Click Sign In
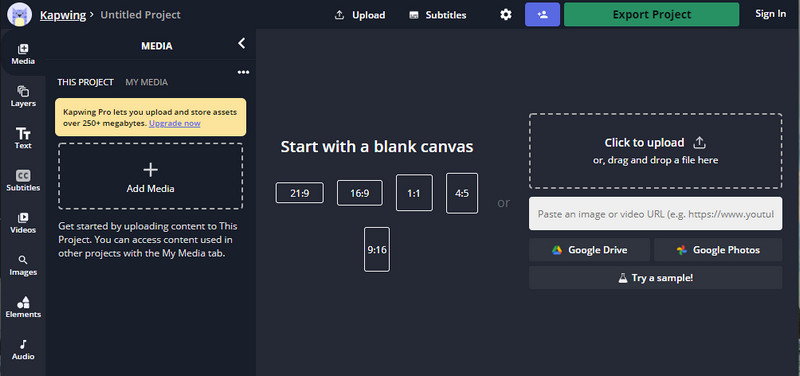Image resolution: width=800 pixels, height=376 pixels. [x=770, y=14]
